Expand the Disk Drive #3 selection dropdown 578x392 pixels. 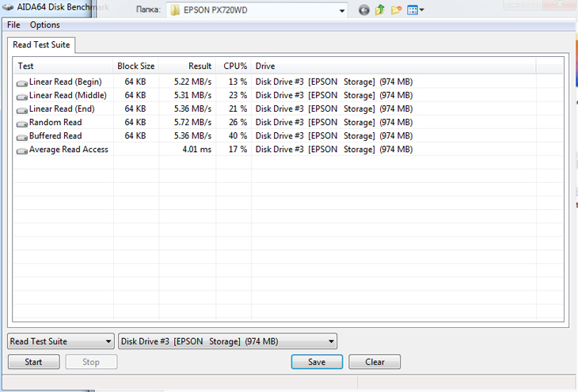pos(331,341)
